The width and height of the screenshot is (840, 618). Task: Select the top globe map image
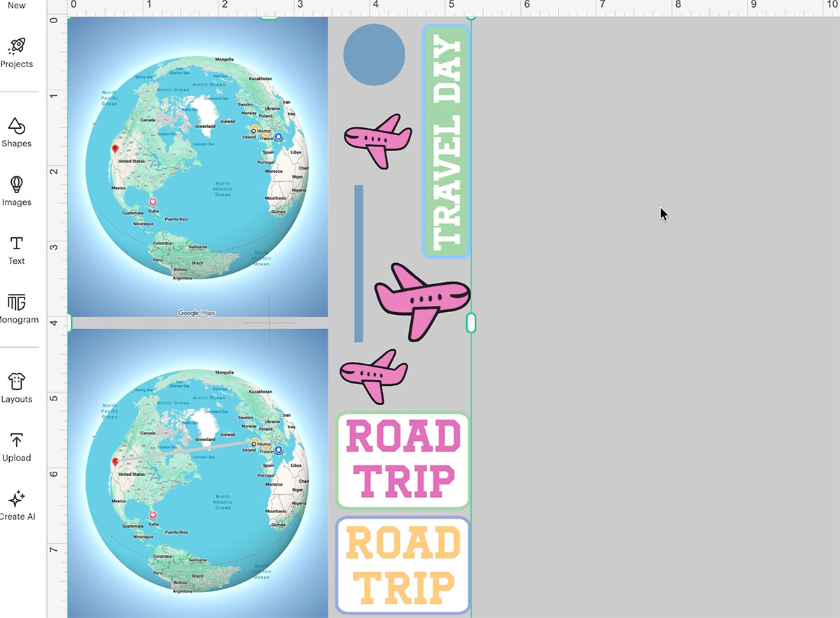pyautogui.click(x=197, y=167)
